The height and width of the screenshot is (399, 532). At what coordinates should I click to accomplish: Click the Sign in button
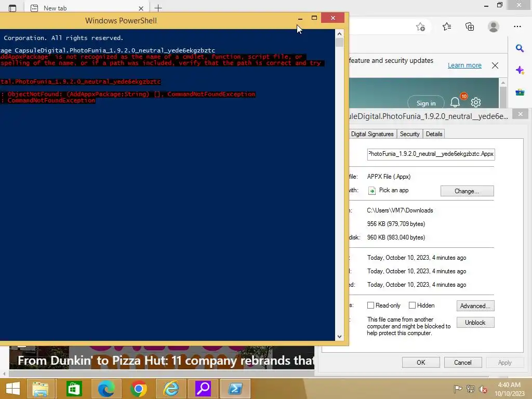click(426, 103)
